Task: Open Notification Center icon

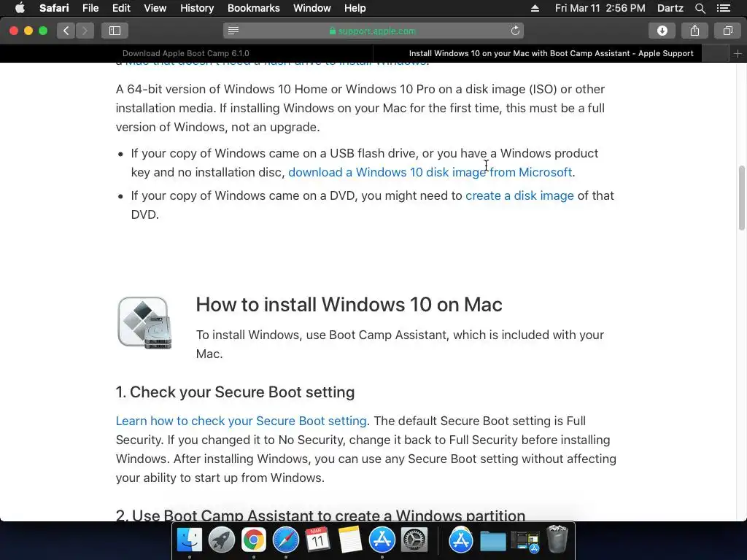Action: 724,8
